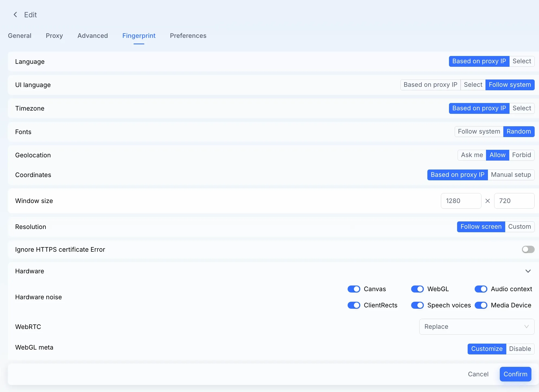Screen dimensions: 539x392
Task: Set Geolocation to Forbid
Action: pos(521,155)
